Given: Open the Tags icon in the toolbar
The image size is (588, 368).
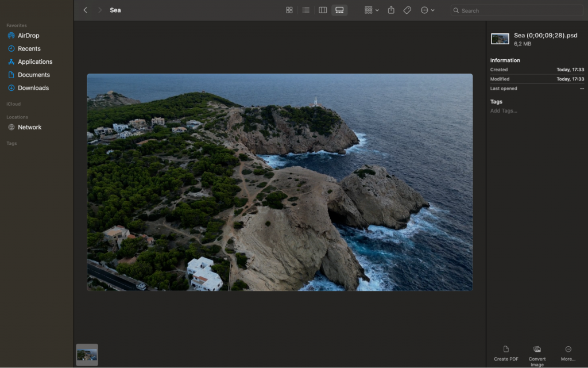Looking at the screenshot, I should (x=407, y=10).
